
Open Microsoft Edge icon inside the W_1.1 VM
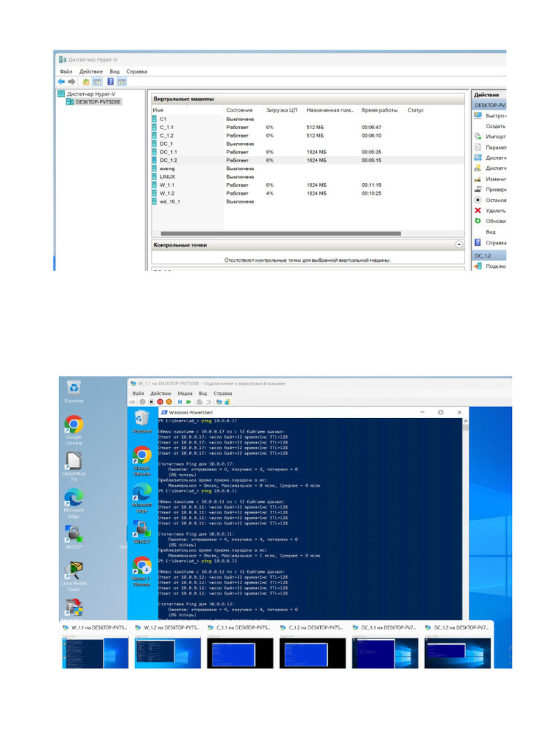click(142, 498)
